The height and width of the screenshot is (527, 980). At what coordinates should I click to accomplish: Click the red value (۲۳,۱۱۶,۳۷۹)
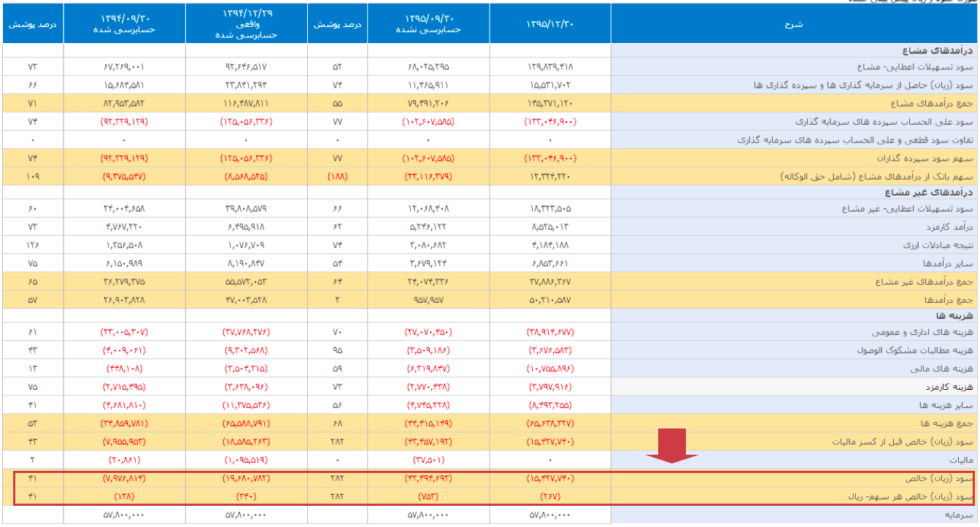(428, 176)
